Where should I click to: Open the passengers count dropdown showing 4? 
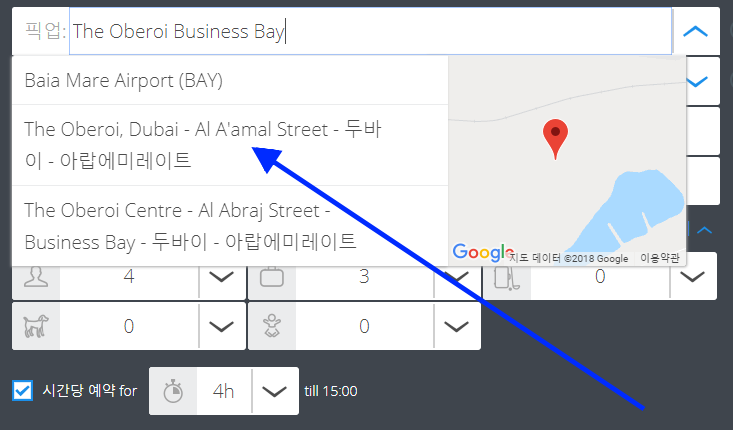pyautogui.click(x=221, y=277)
